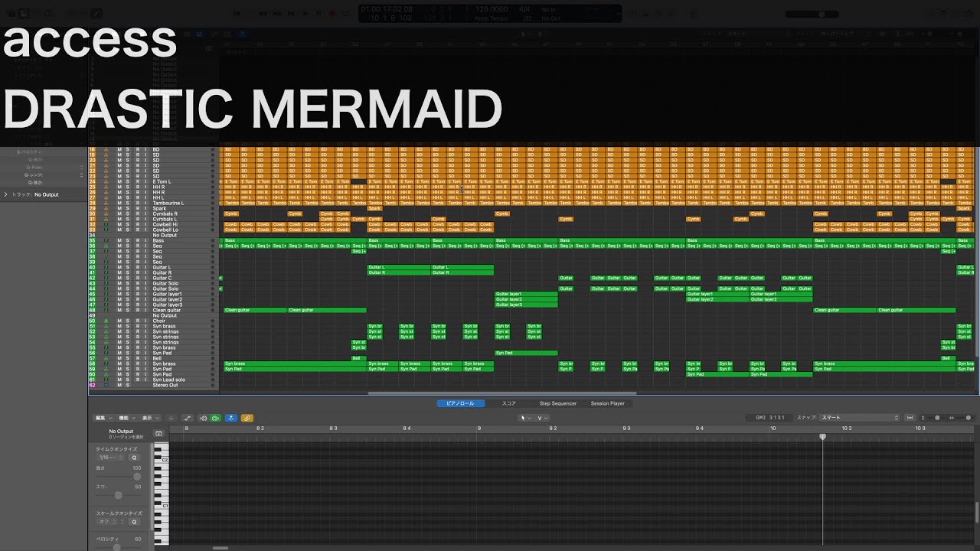Adjust the piano roll vertical zoom slider
Image resolution: width=980 pixels, height=551 pixels.
click(937, 418)
